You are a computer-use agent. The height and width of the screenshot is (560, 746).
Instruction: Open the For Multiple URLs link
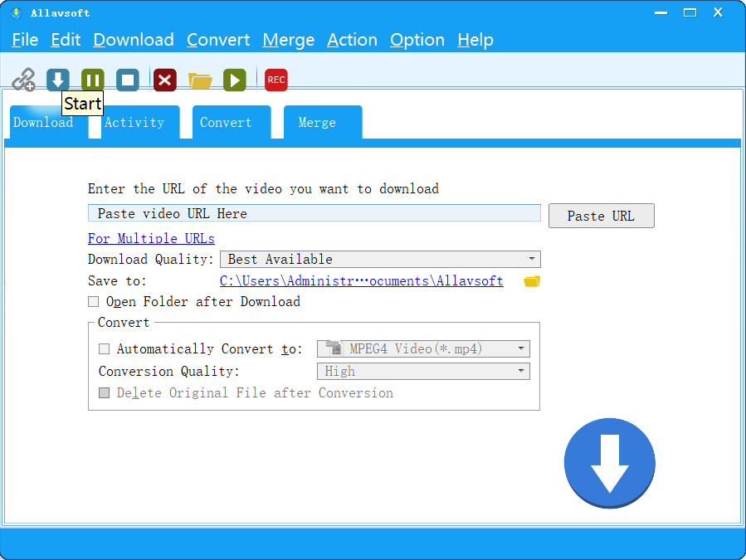click(150, 238)
